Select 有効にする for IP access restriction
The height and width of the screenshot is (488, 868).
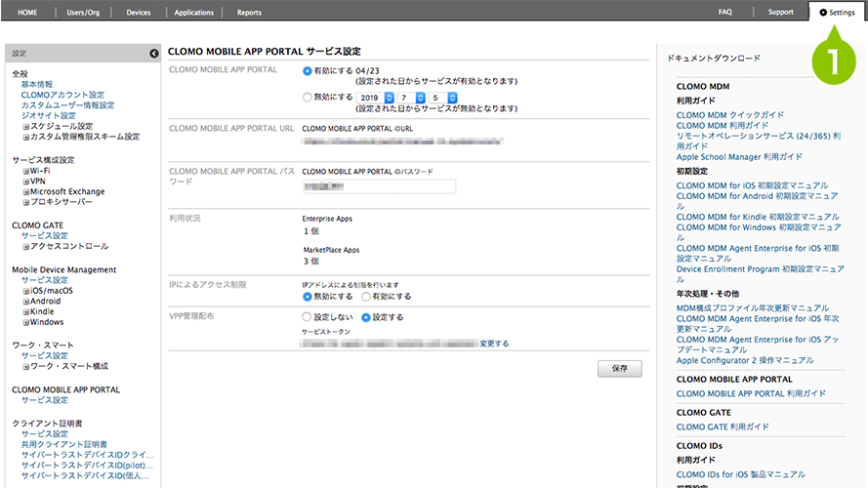tap(366, 297)
